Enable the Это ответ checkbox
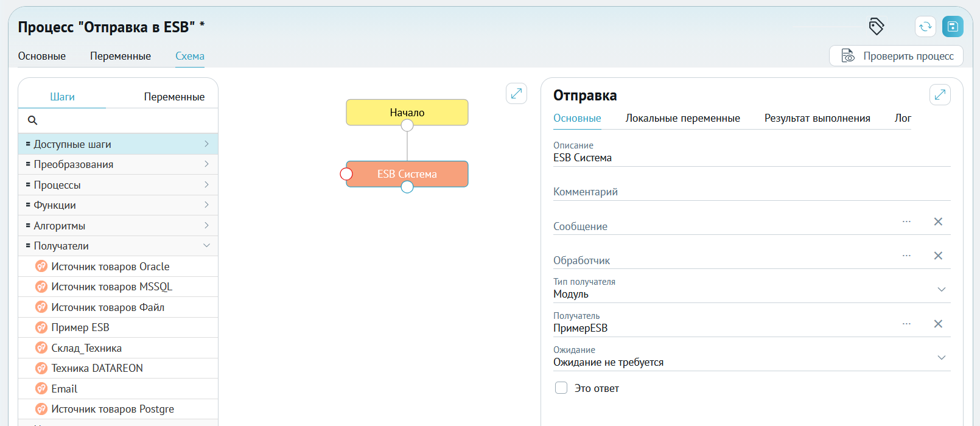980x426 pixels. (561, 388)
